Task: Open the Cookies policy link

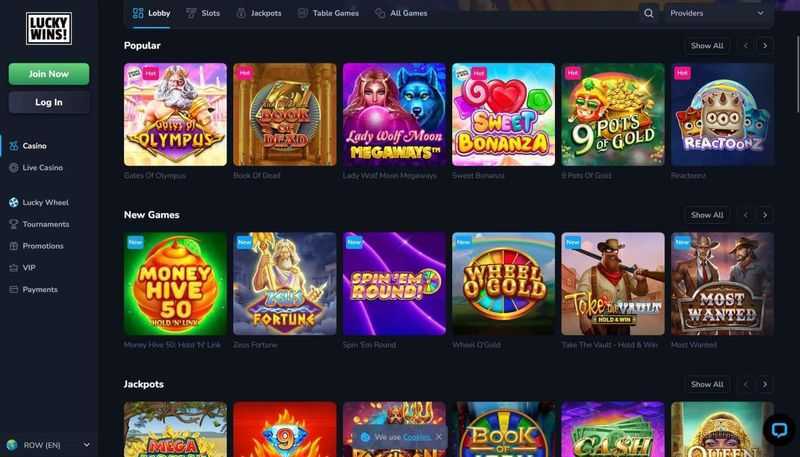Action: tap(416, 437)
